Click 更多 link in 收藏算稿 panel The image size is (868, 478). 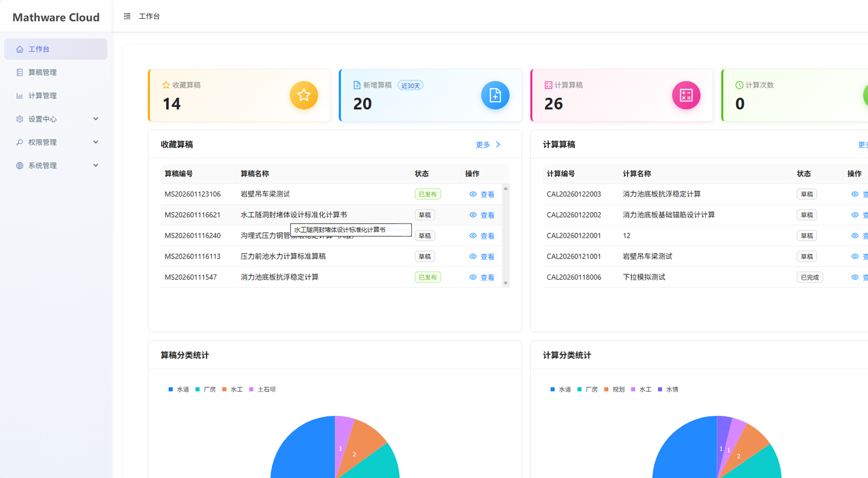tap(487, 145)
